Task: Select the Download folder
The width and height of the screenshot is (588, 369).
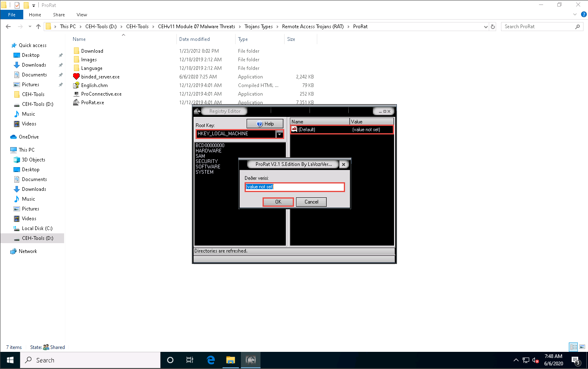Action: coord(92,51)
